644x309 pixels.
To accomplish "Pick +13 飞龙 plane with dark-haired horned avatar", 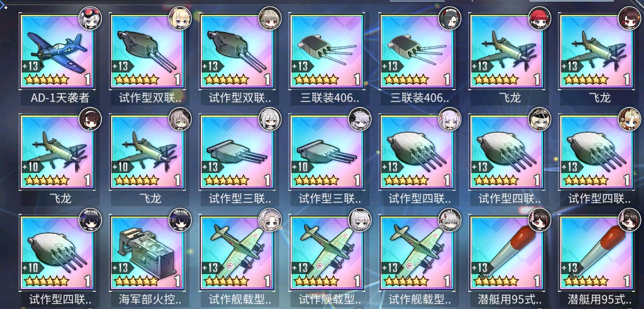I will click(596, 51).
